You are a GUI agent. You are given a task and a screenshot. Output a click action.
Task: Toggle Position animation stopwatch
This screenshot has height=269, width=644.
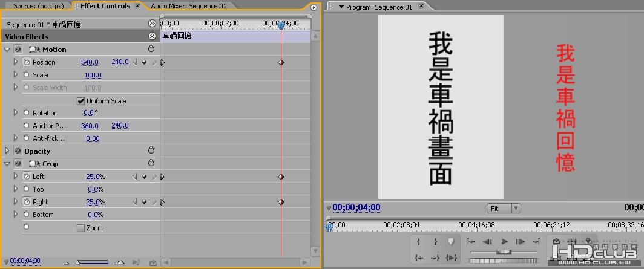27,62
